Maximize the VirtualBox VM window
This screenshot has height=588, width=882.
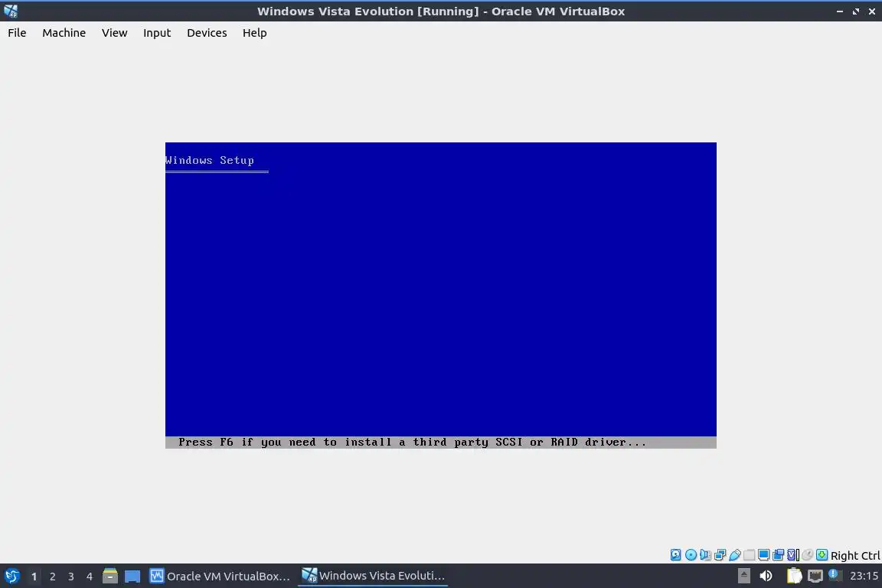pyautogui.click(x=855, y=11)
